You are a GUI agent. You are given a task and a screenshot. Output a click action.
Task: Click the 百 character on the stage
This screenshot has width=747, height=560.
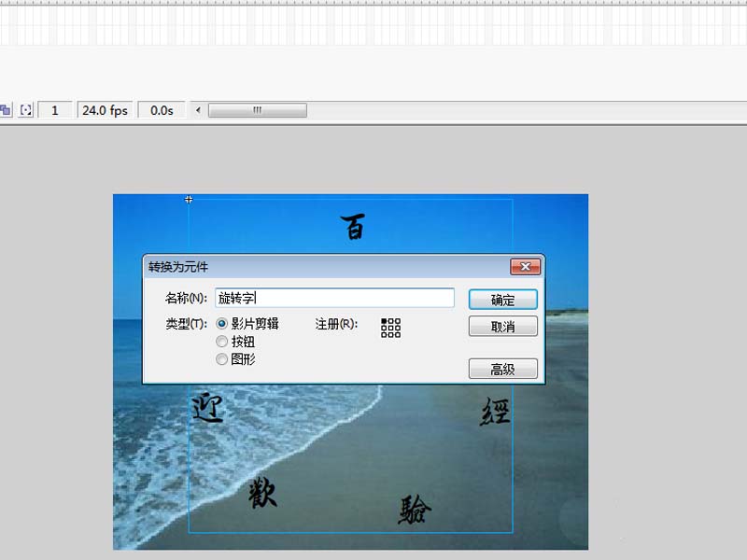tap(353, 227)
